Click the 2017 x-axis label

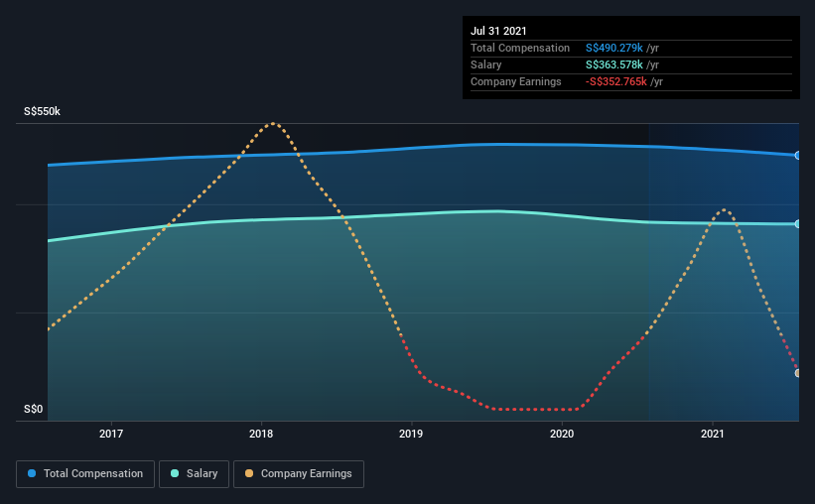click(x=111, y=434)
